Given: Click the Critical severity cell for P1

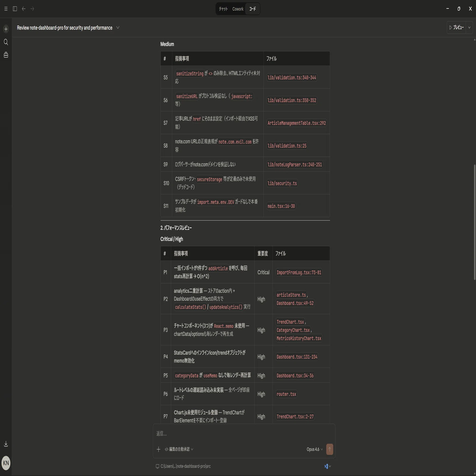Looking at the screenshot, I should [263, 272].
